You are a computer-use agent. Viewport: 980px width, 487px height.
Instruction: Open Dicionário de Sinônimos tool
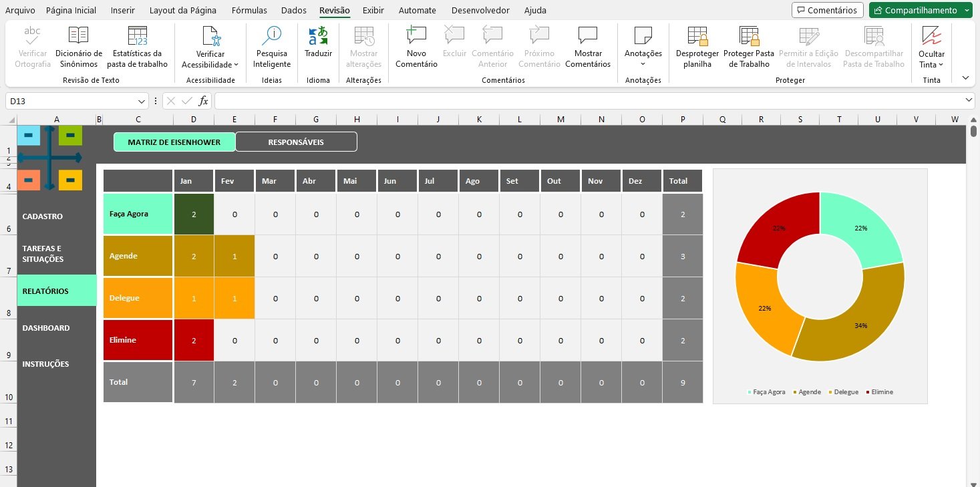pos(79,47)
